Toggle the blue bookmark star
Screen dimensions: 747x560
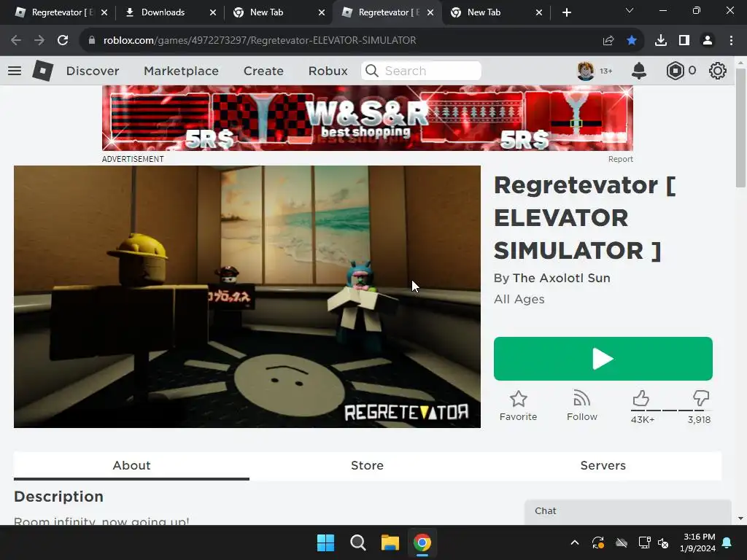[x=632, y=41]
